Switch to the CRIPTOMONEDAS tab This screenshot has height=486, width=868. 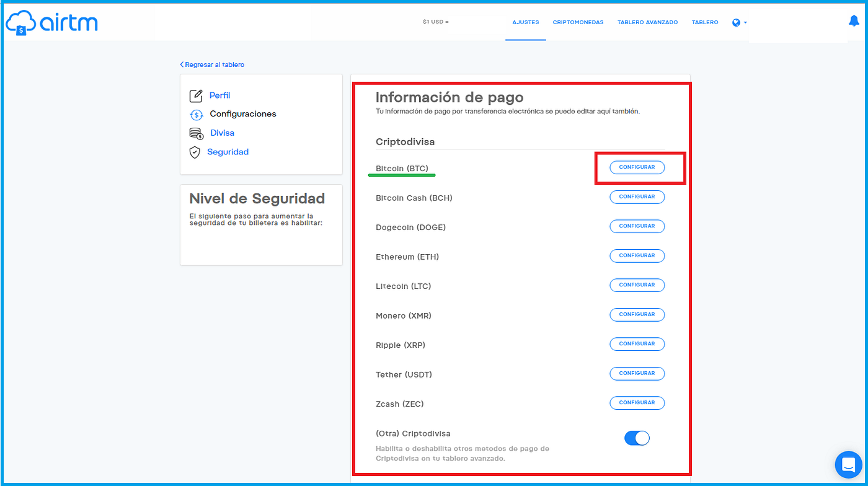[x=578, y=22]
